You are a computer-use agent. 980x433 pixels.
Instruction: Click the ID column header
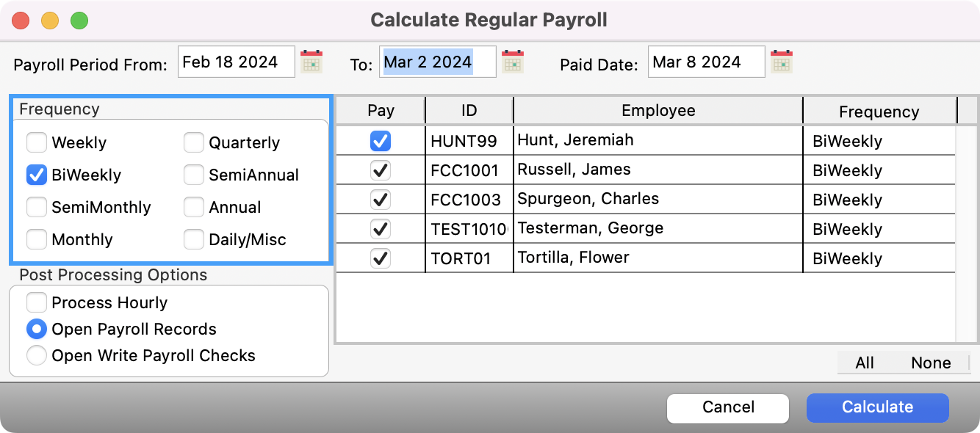[469, 111]
